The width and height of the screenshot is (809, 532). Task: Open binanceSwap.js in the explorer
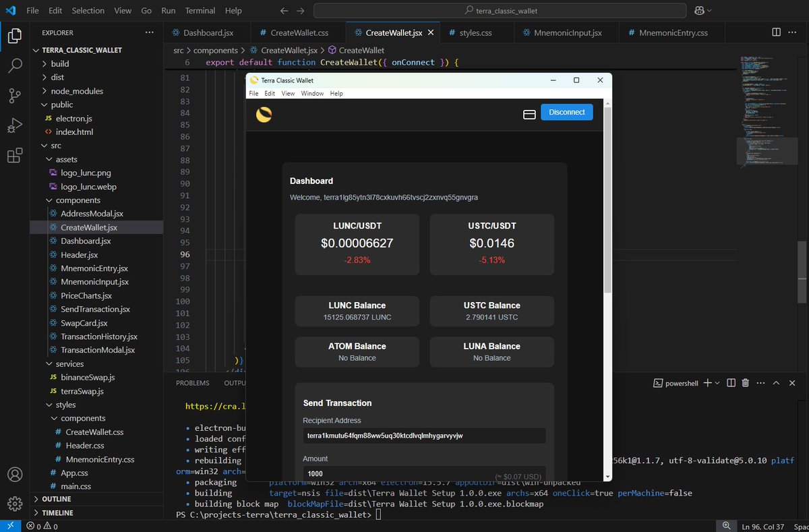88,377
